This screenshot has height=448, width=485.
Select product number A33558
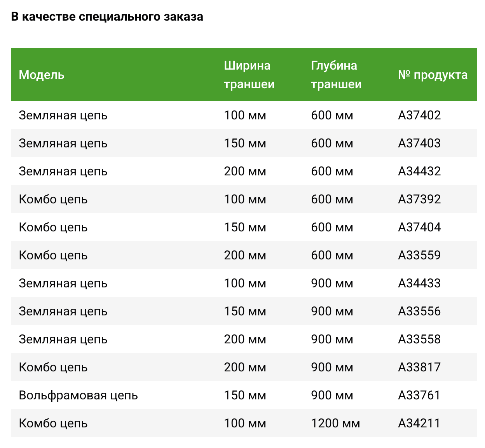coord(419,339)
